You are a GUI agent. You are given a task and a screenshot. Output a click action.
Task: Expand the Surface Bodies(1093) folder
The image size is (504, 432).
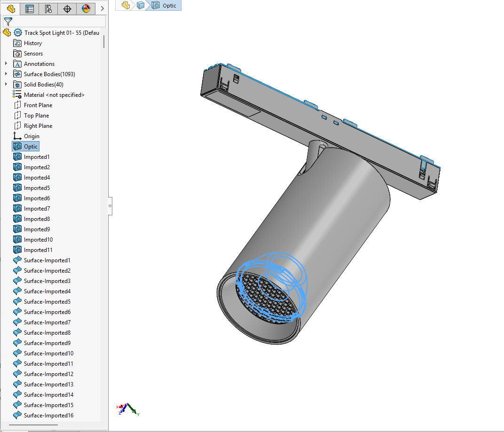pos(6,74)
